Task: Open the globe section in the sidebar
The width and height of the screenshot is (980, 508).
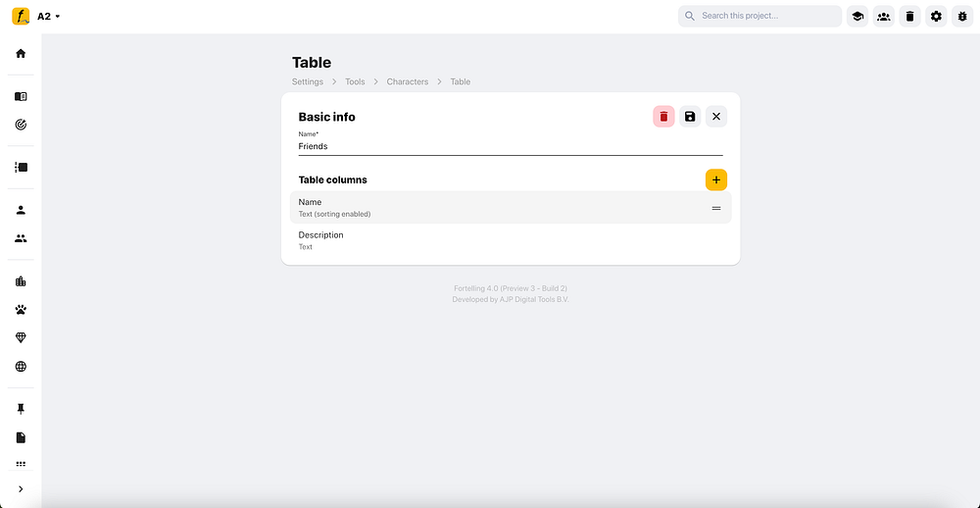Action: 21,367
